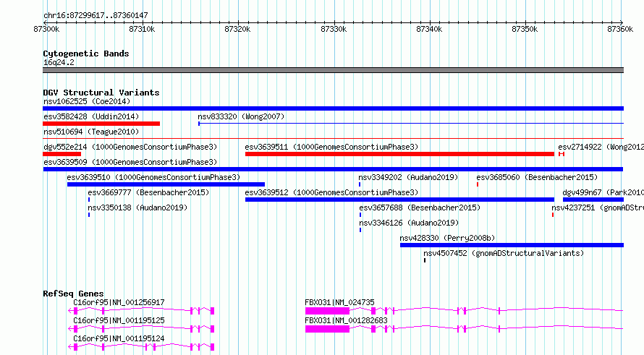Click the 87340k ruler position

pyautogui.click(x=429, y=29)
